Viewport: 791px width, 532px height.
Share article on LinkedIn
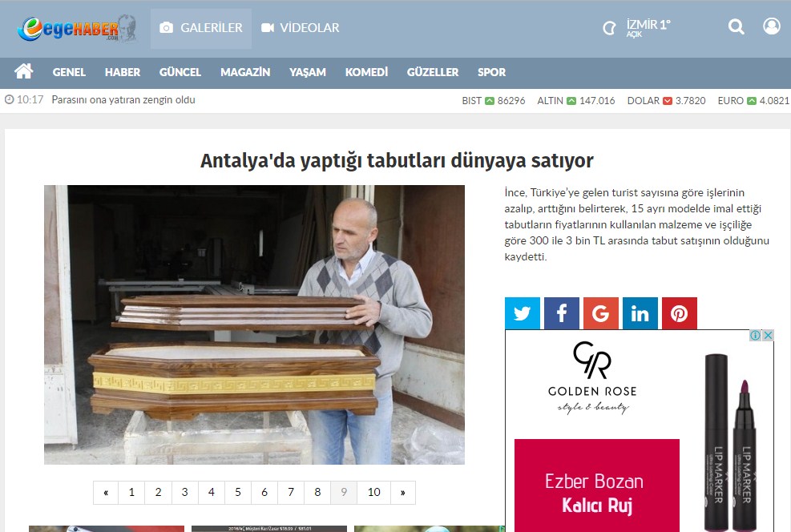click(640, 313)
